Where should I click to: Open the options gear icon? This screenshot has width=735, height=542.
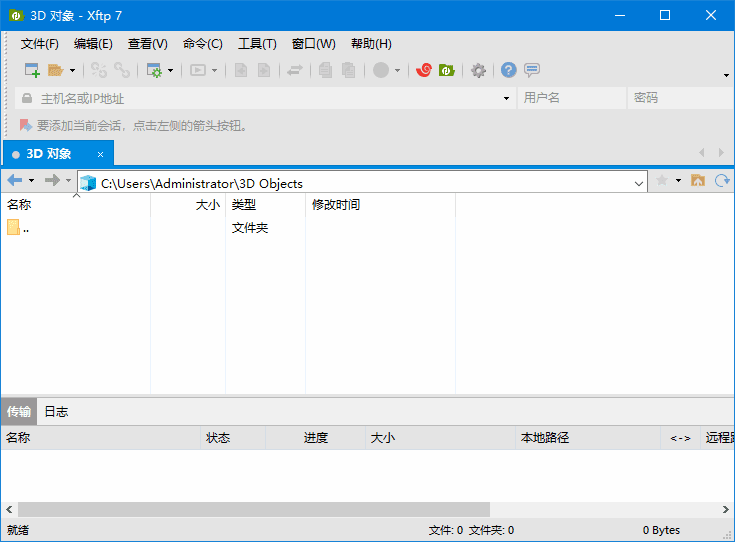pyautogui.click(x=479, y=70)
